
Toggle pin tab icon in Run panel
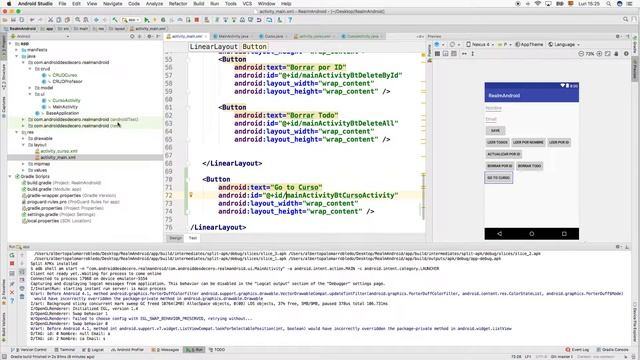coord(12,284)
